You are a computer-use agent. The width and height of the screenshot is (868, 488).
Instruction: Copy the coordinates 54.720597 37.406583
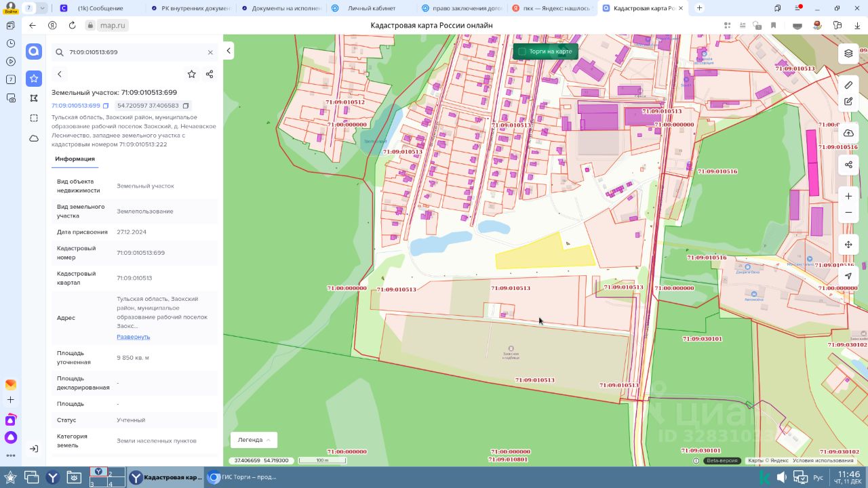click(186, 106)
